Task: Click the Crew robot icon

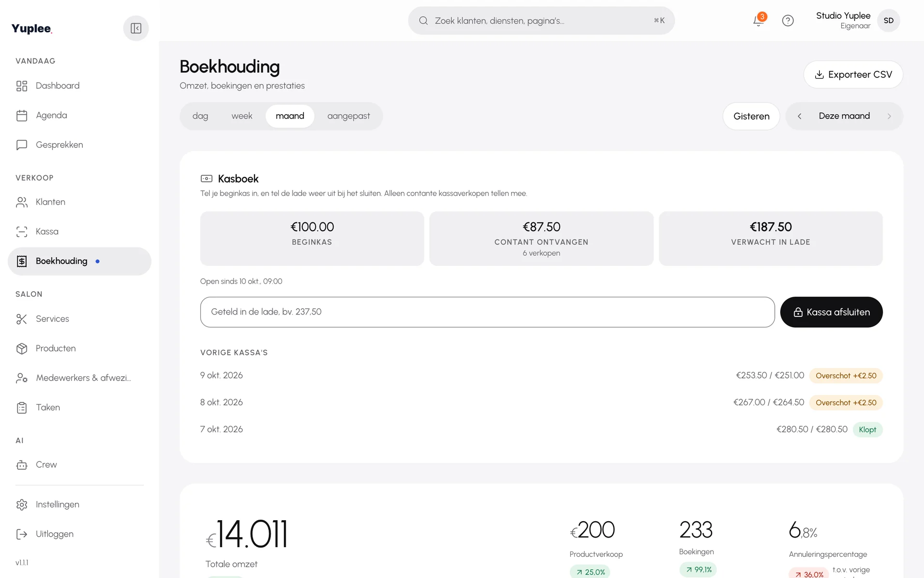Action: point(22,465)
